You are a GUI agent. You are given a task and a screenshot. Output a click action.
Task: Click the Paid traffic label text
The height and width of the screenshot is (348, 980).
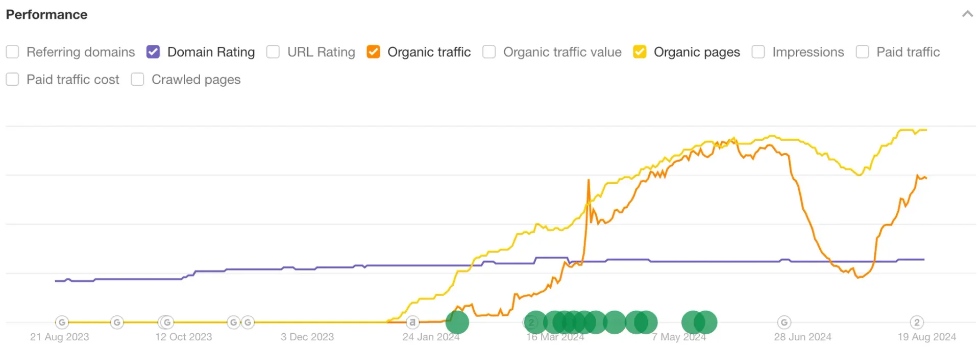[908, 52]
